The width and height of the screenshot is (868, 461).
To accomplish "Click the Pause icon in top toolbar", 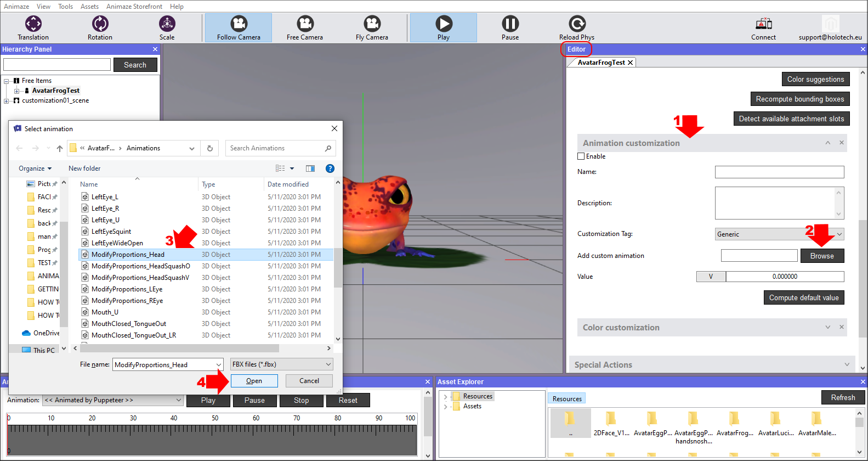I will coord(510,24).
